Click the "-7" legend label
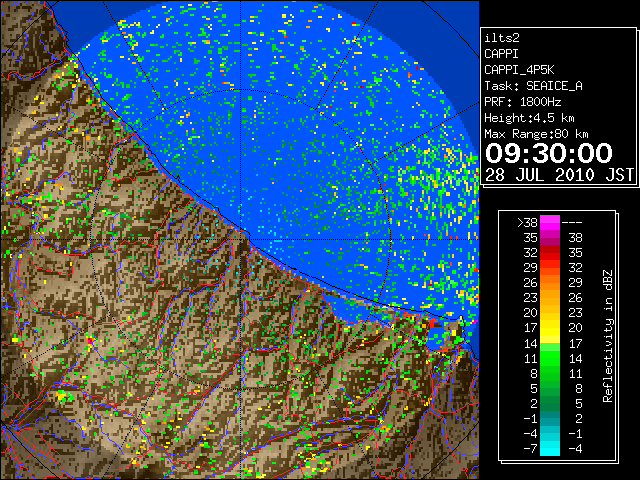 (x=530, y=448)
